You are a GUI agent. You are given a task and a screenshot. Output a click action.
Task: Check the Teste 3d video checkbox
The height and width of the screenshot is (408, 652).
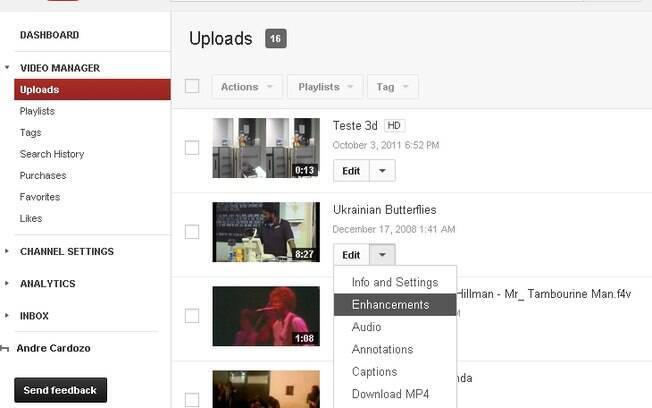coord(192,148)
